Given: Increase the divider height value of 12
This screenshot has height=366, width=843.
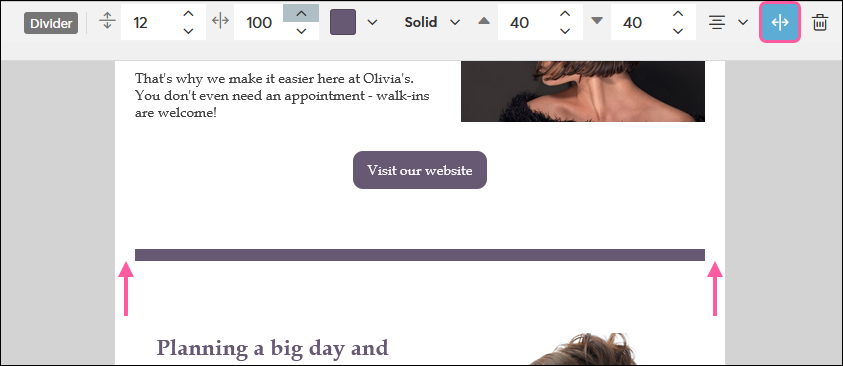Looking at the screenshot, I should (188, 13).
